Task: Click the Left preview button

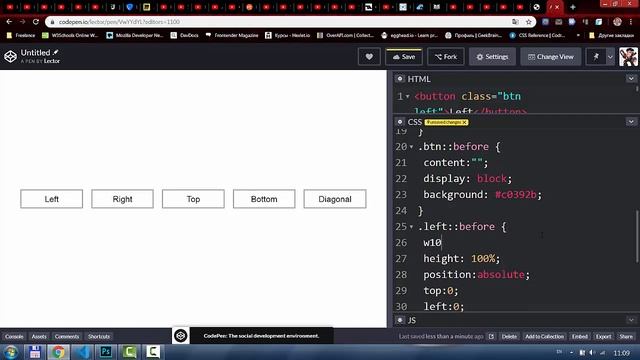Action: click(51, 199)
